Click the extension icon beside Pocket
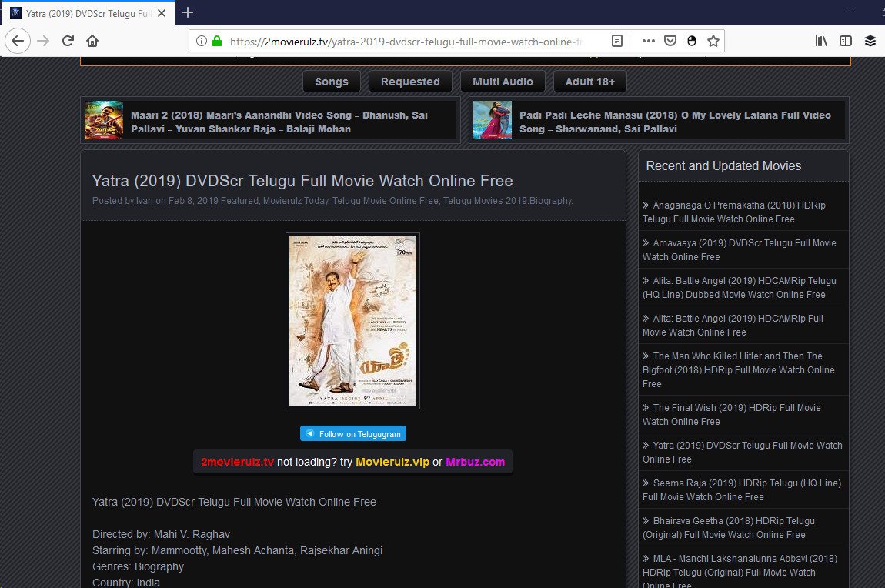This screenshot has width=885, height=588. pos(692,42)
